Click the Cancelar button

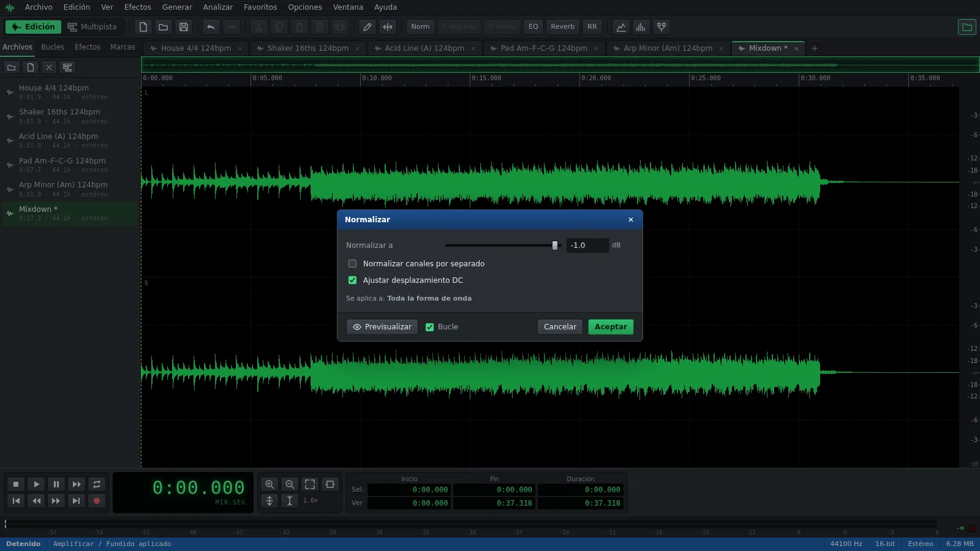click(x=560, y=327)
